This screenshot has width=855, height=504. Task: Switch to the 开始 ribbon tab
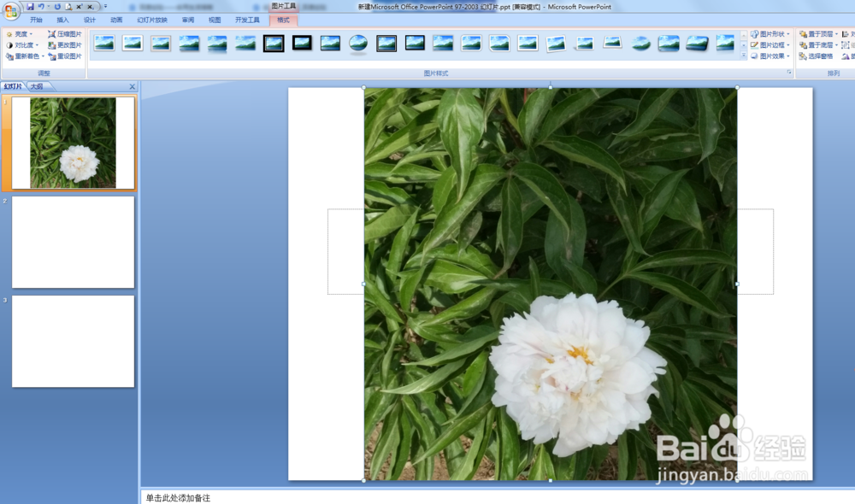pos(36,21)
